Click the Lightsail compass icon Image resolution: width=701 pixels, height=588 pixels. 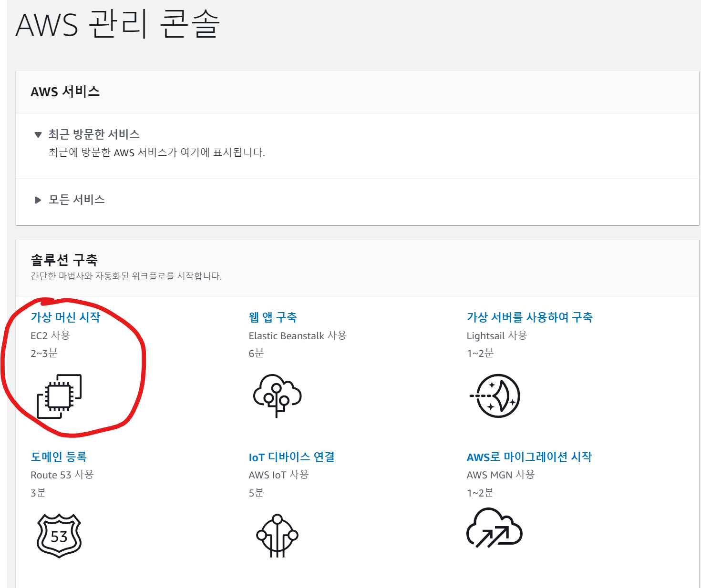pos(495,396)
